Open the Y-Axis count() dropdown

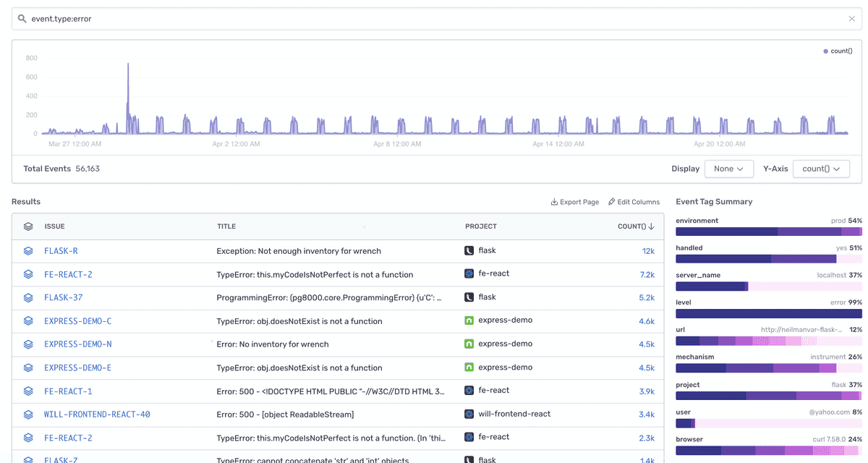click(x=821, y=169)
